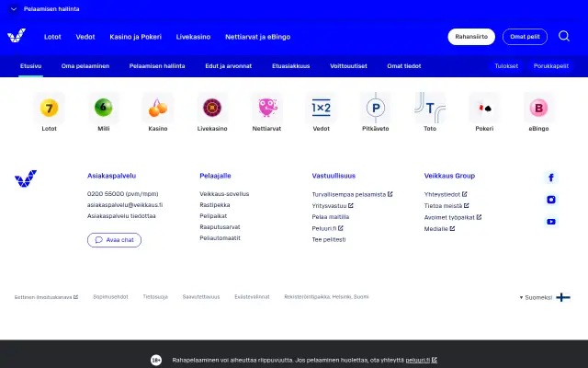588x368 pixels.
Task: Select the Etusivu tab
Action: pos(30,66)
